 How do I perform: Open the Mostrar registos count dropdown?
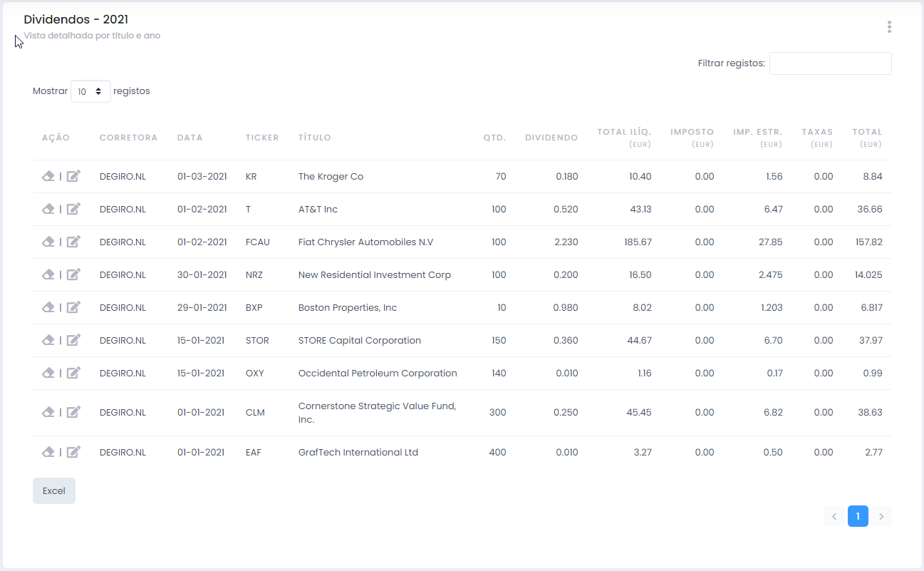point(90,91)
